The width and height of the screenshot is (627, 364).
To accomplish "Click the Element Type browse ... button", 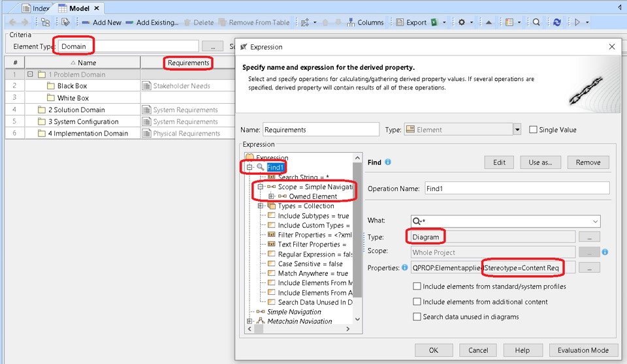I will coord(212,46).
